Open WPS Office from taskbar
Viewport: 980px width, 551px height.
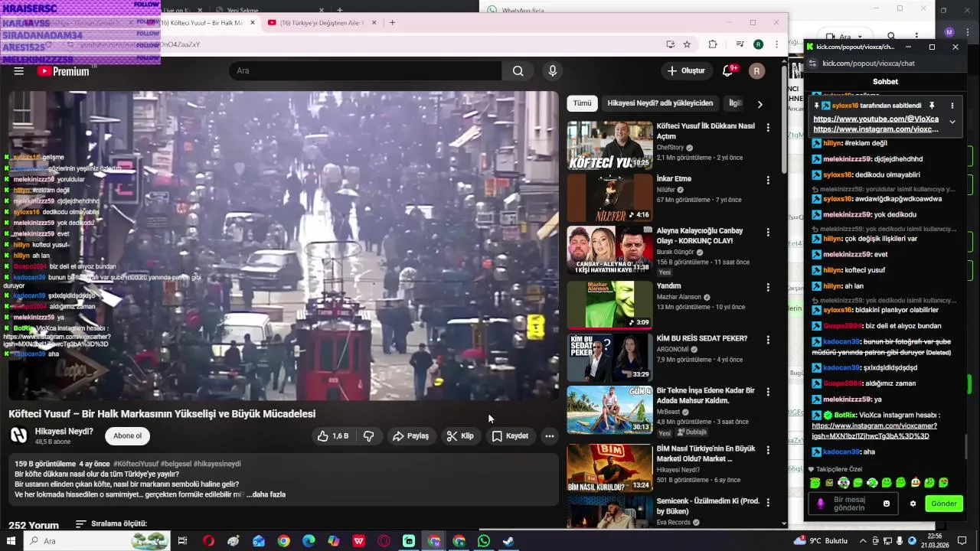click(x=358, y=541)
